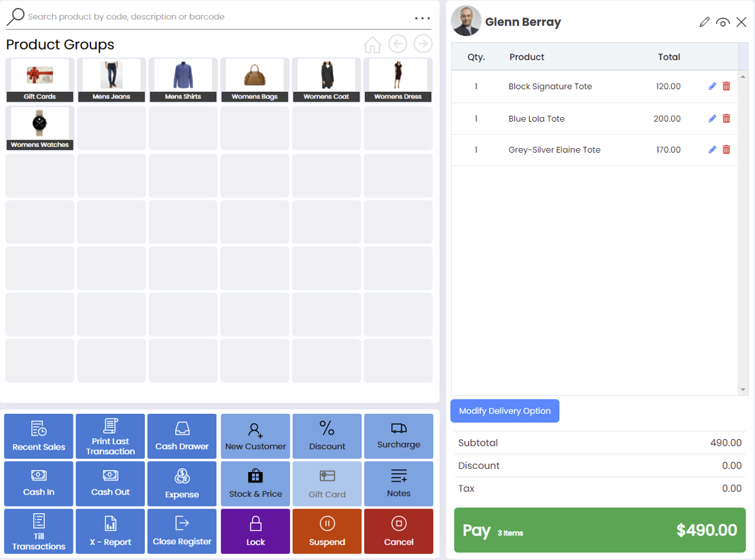Lock the register screen

click(x=255, y=531)
